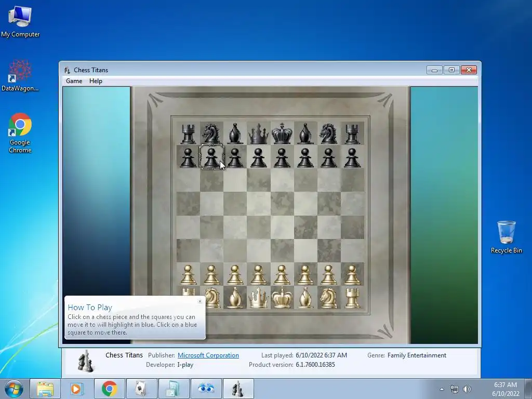Viewport: 532px width, 399px height.
Task: Select the white knight on b1
Action: tap(213, 297)
